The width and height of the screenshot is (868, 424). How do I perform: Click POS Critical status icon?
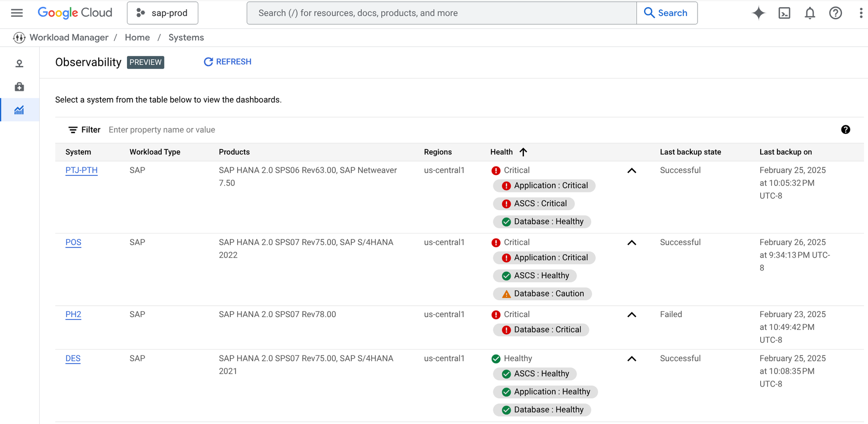pos(496,243)
